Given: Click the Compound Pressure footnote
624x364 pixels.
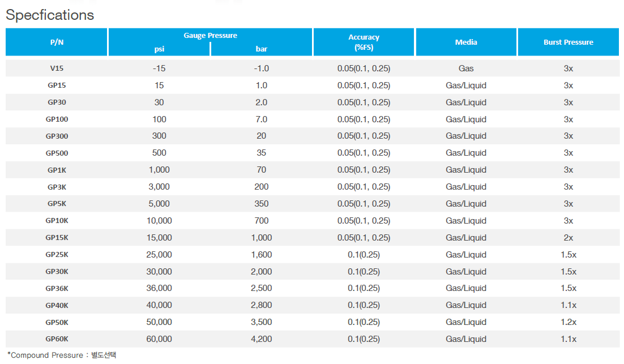Looking at the screenshot, I should click(62, 355).
